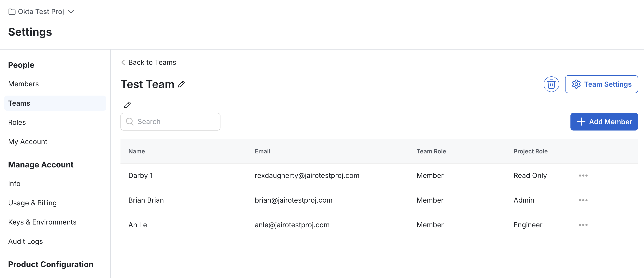Switch to the Members section
This screenshot has width=644, height=278.
coord(23,84)
